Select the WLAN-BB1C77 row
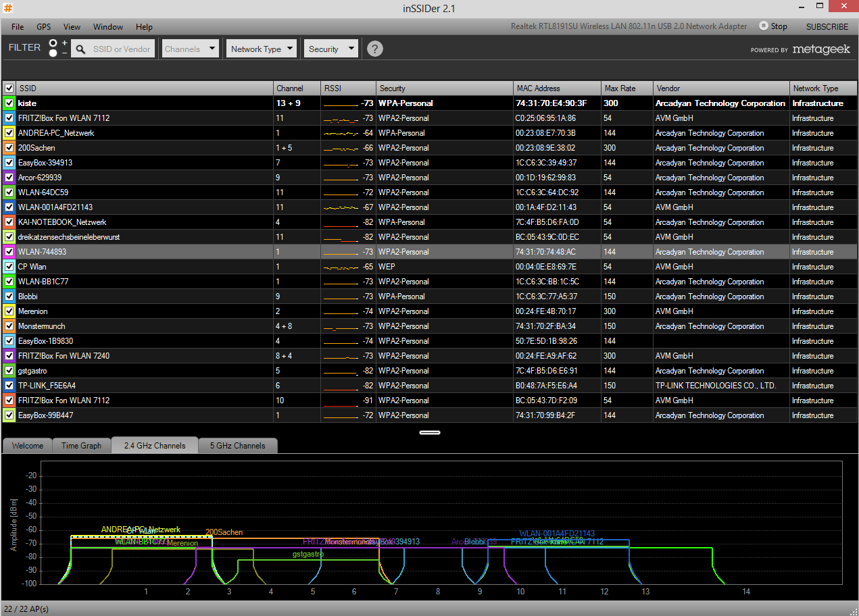Image resolution: width=859 pixels, height=616 pixels. (x=430, y=282)
